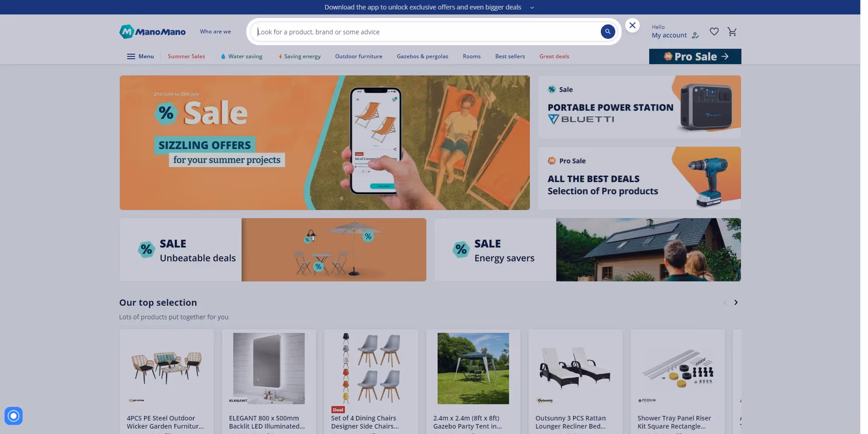Open Rooms menu item
This screenshot has width=868, height=434.
(x=472, y=56)
